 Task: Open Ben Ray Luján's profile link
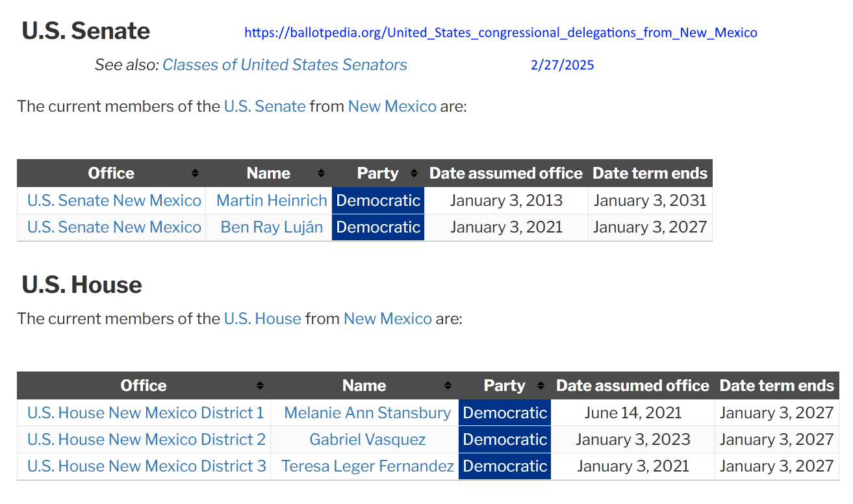coord(272,227)
